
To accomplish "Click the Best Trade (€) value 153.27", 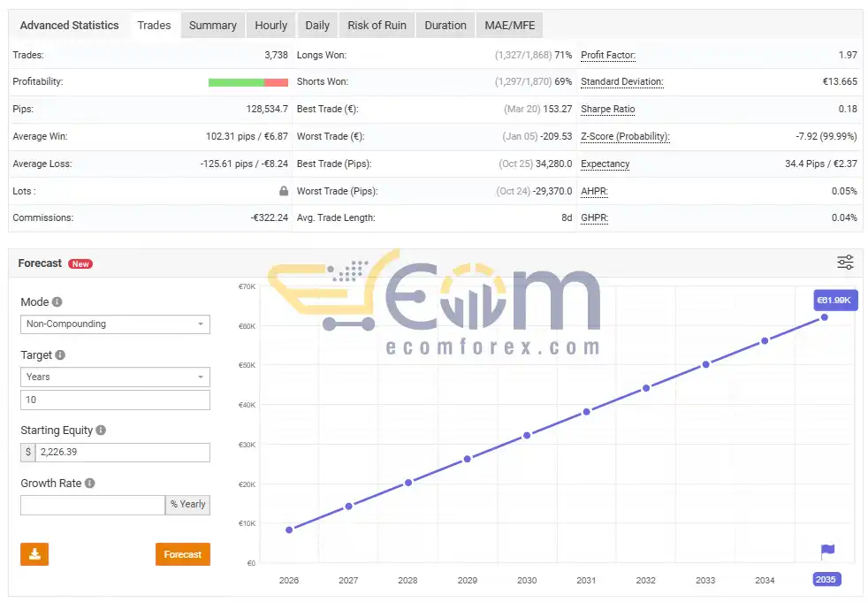I will [558, 109].
